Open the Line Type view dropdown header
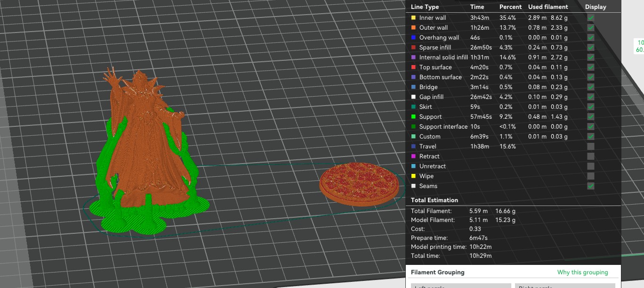 tap(425, 7)
